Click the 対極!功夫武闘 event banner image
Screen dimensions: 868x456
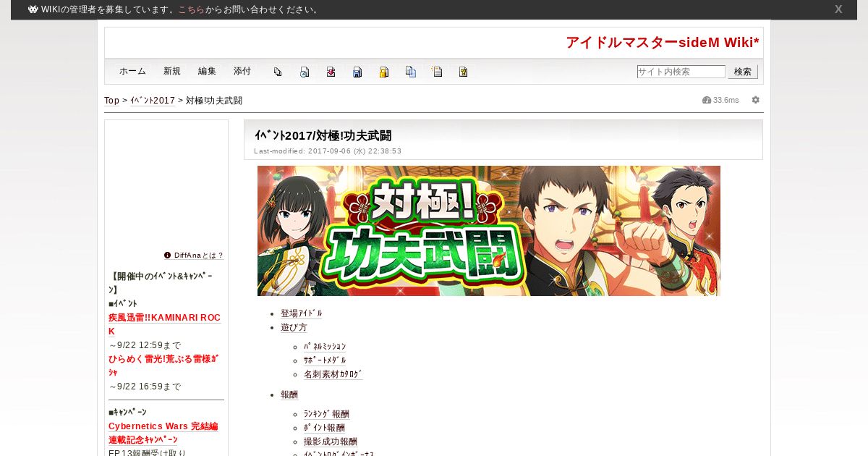489,231
